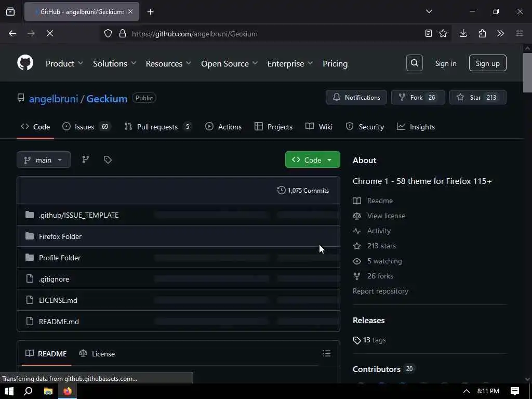Screen dimensions: 532x399
Task: Fork the repository button
Action: pyautogui.click(x=418, y=97)
